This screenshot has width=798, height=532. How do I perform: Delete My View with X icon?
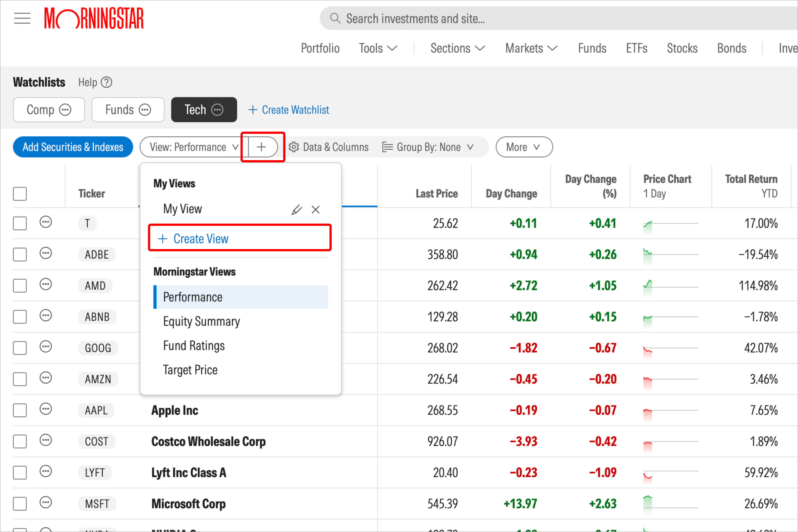[316, 210]
